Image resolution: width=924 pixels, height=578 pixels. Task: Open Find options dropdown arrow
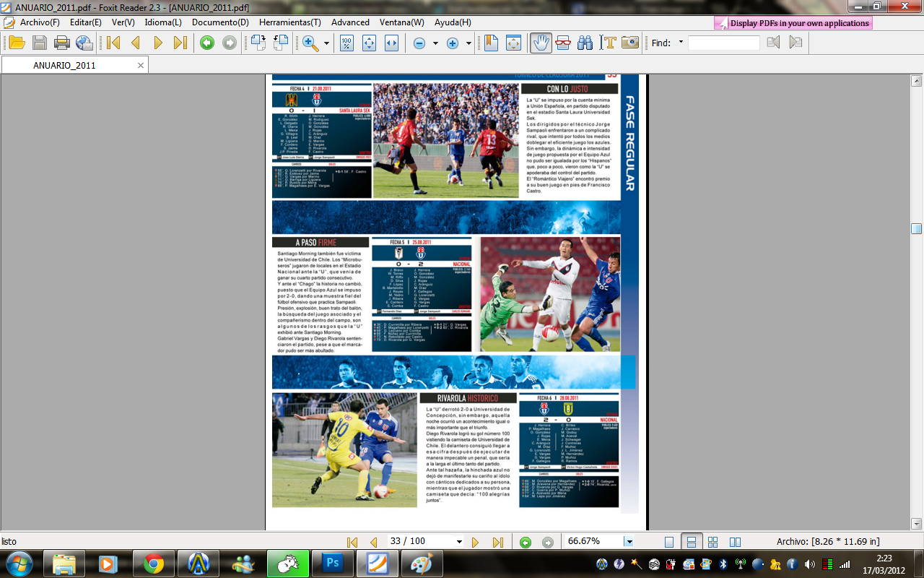click(681, 43)
